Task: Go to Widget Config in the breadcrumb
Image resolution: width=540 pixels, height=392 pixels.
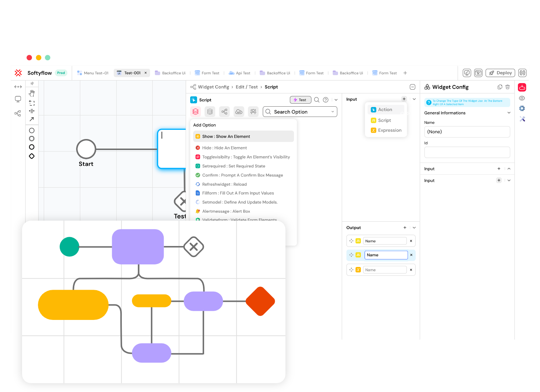Action: point(213,87)
